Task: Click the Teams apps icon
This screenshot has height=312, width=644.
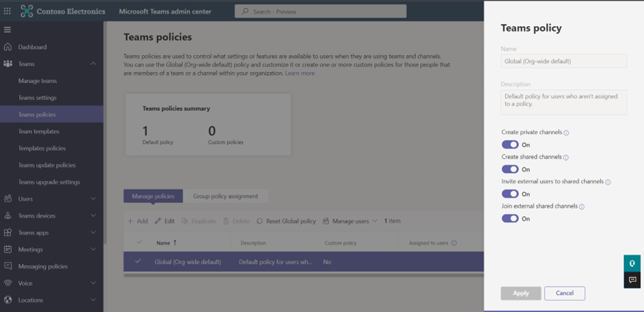Action: coord(8,232)
